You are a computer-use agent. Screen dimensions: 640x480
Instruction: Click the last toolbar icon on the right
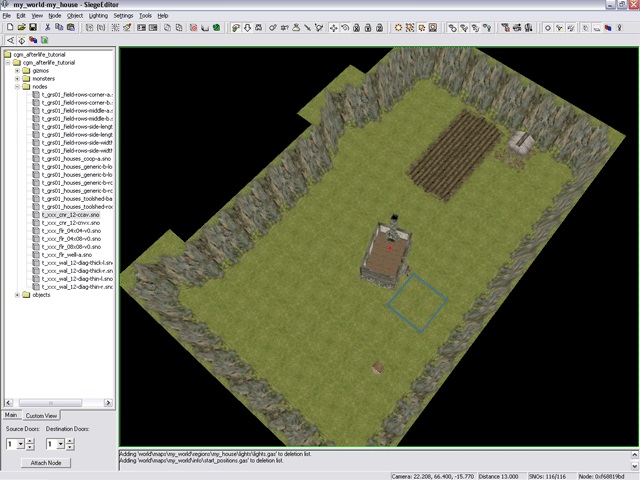point(619,28)
